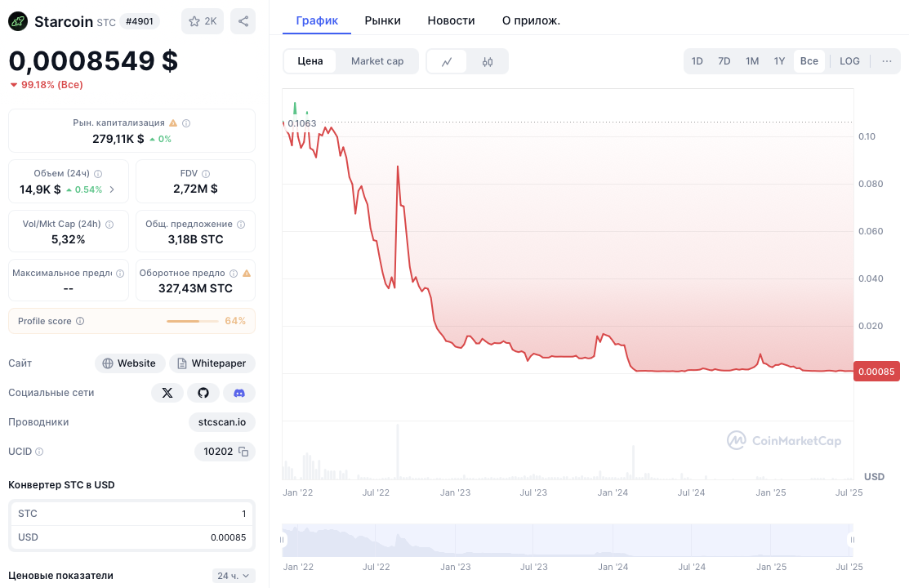This screenshot has width=909, height=588.
Task: Click the 5,32% Vol/Mkt Cap value
Action: pyautogui.click(x=69, y=239)
